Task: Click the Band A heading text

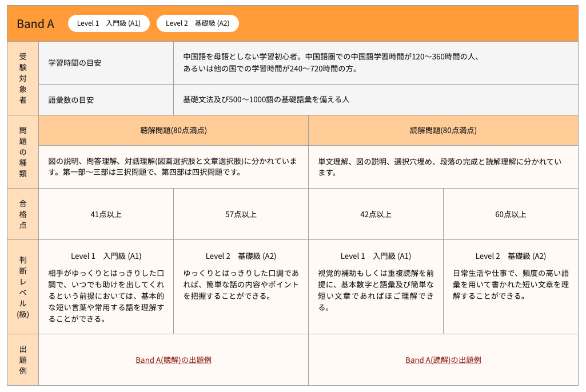Action: (x=35, y=23)
